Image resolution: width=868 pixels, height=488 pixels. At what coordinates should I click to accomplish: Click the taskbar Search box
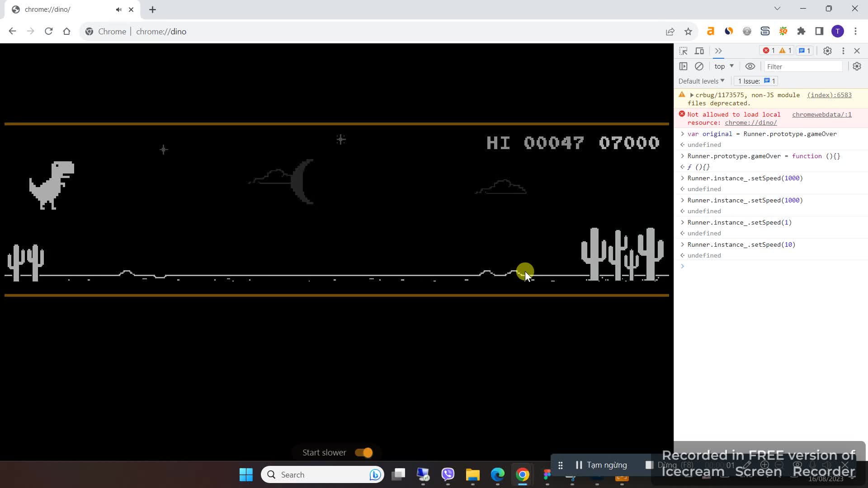(322, 474)
